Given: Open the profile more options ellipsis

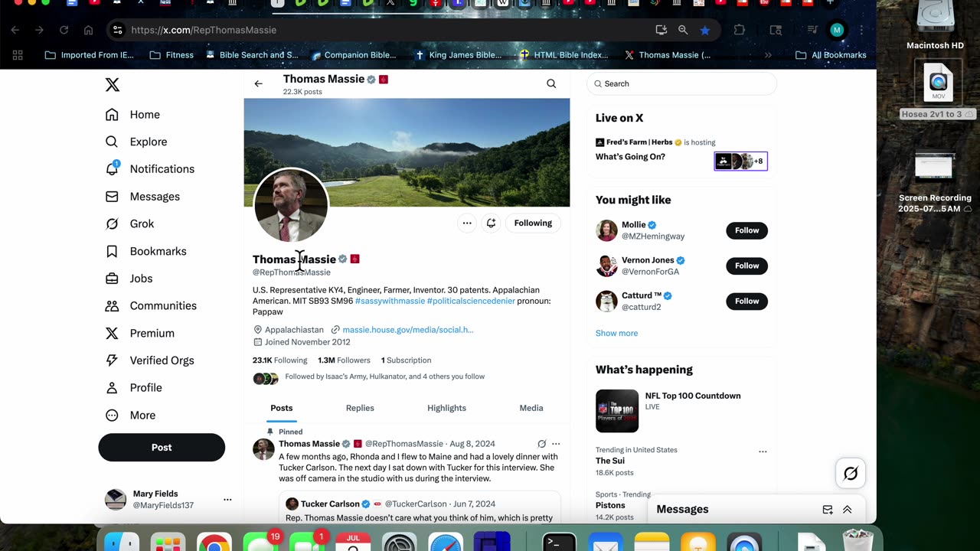Looking at the screenshot, I should (466, 223).
